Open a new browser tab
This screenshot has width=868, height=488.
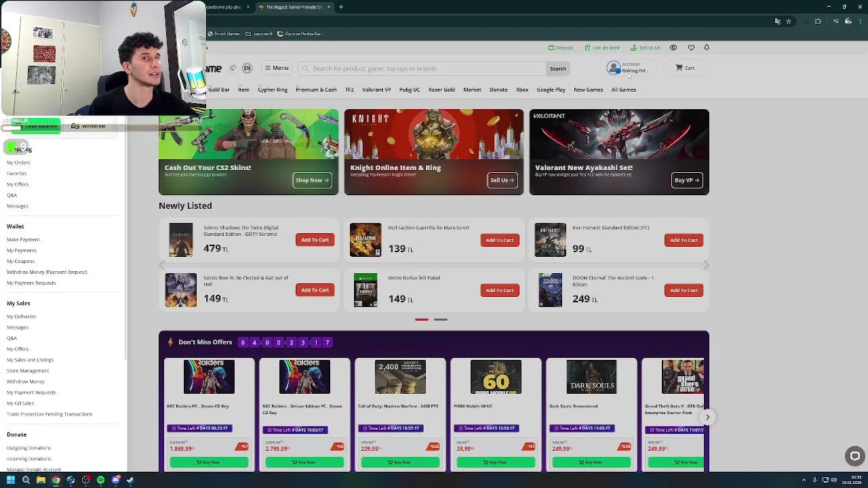[341, 7]
